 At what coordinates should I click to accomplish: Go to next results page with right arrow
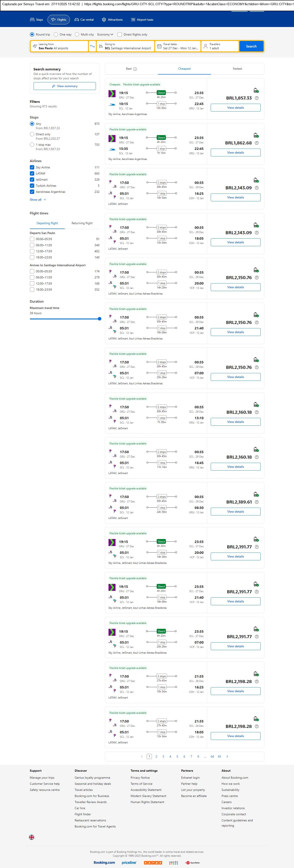pyautogui.click(x=227, y=756)
